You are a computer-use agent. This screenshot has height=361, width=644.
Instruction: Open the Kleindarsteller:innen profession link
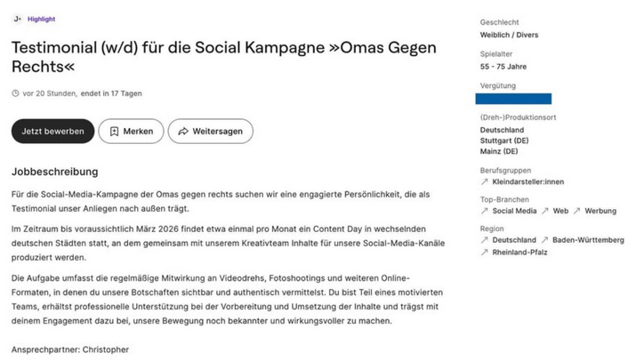(x=527, y=181)
